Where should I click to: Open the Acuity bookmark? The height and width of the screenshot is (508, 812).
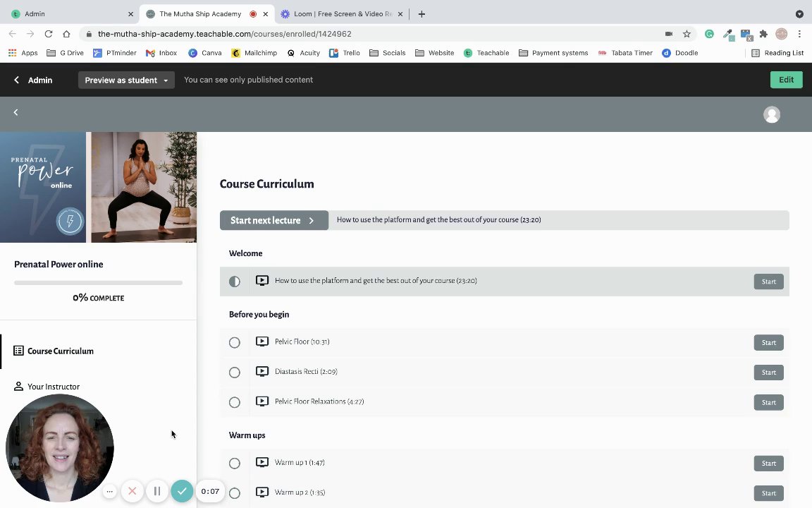[x=304, y=53]
